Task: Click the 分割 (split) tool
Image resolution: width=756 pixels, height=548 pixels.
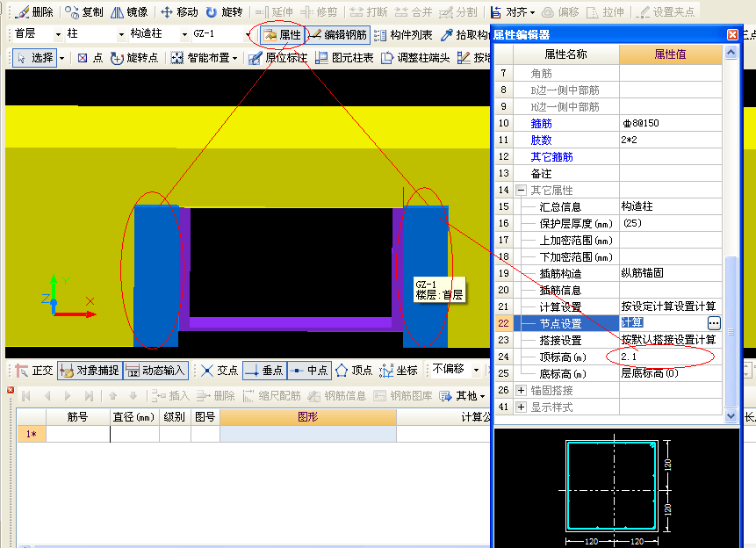Action: click(x=458, y=12)
